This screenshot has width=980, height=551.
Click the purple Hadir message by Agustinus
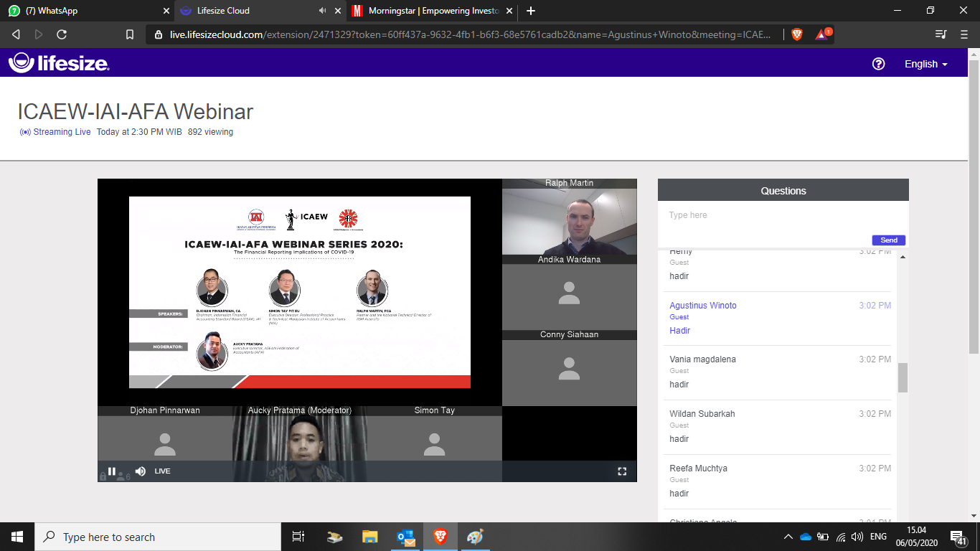click(x=680, y=331)
